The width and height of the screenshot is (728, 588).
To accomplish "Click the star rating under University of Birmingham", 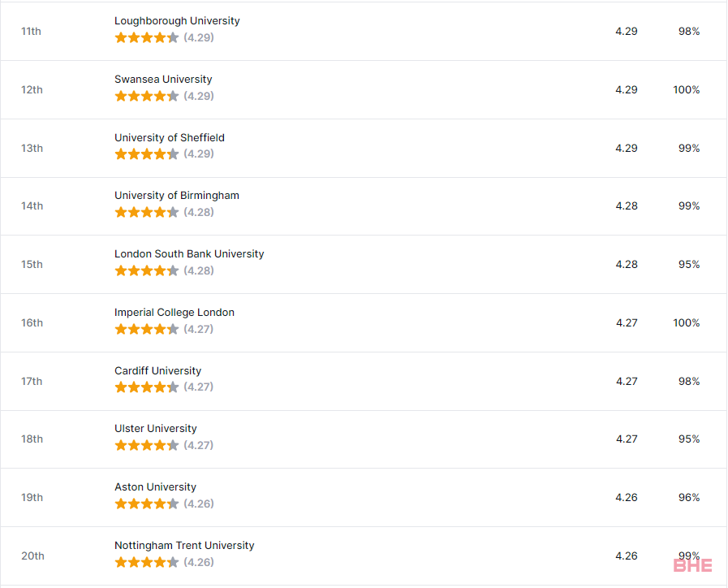I will tap(147, 212).
